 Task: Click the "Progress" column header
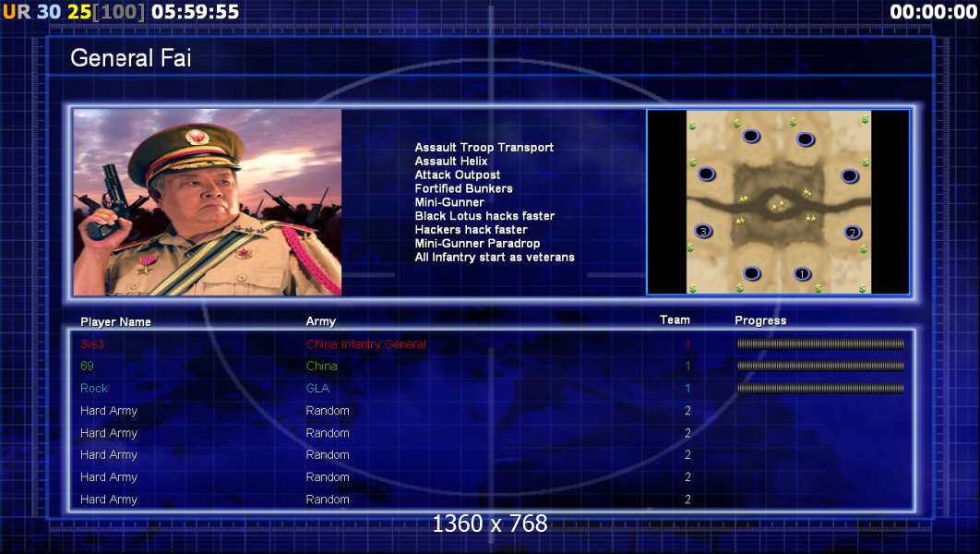(760, 320)
